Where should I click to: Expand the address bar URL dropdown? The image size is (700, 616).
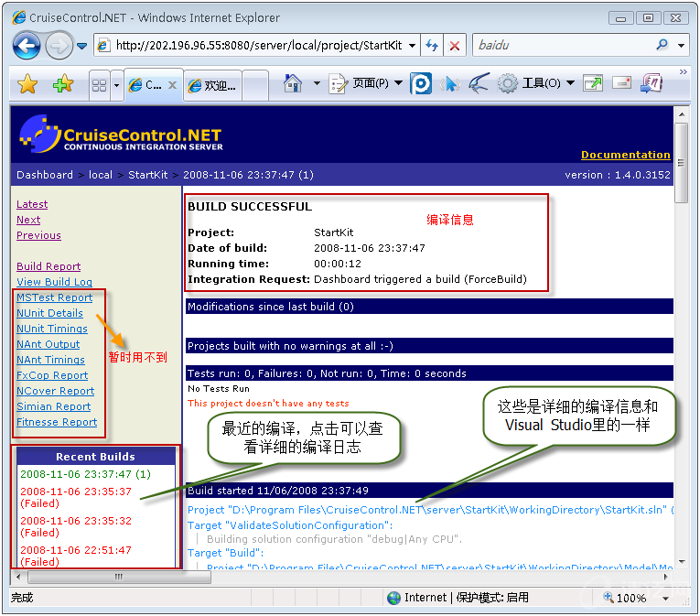click(413, 45)
